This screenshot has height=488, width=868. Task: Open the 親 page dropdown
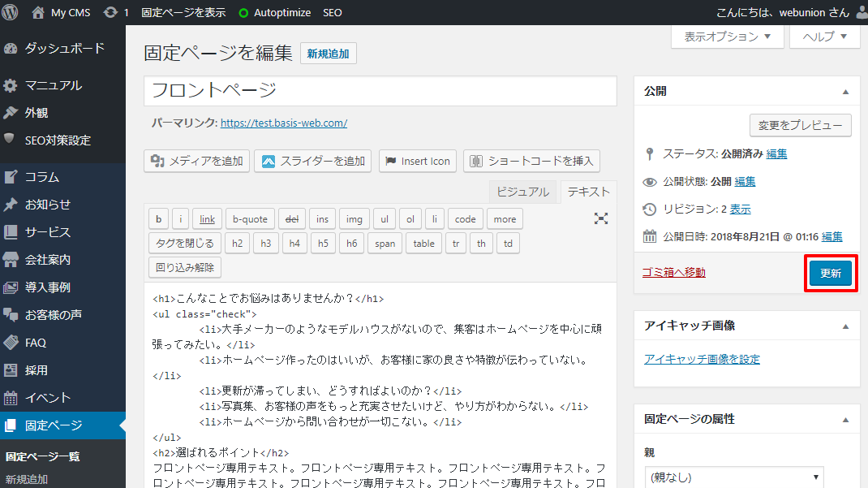[734, 477]
